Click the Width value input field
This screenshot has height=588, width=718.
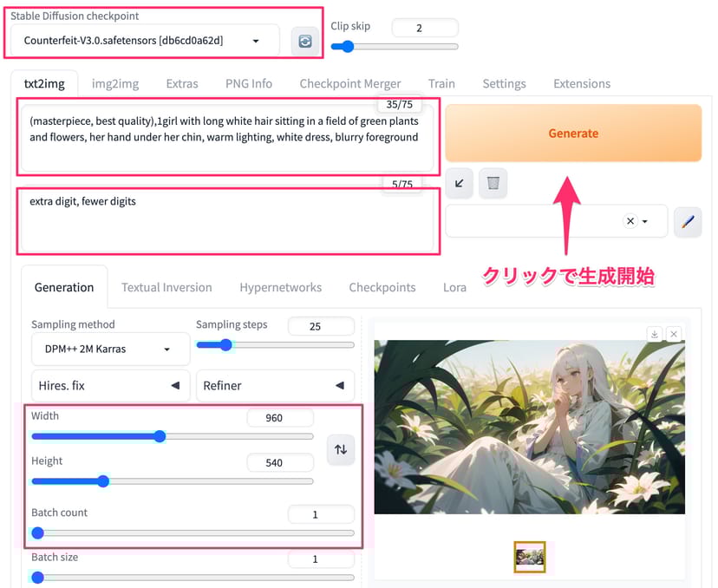click(x=280, y=418)
